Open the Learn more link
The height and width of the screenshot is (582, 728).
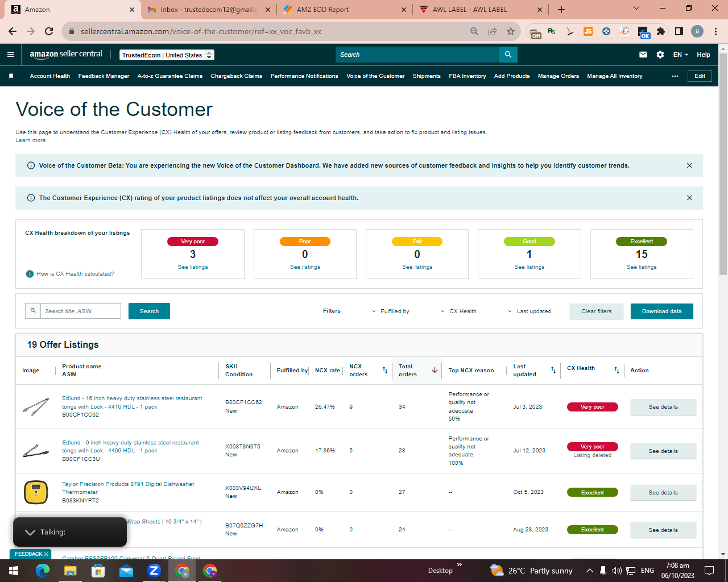click(31, 140)
